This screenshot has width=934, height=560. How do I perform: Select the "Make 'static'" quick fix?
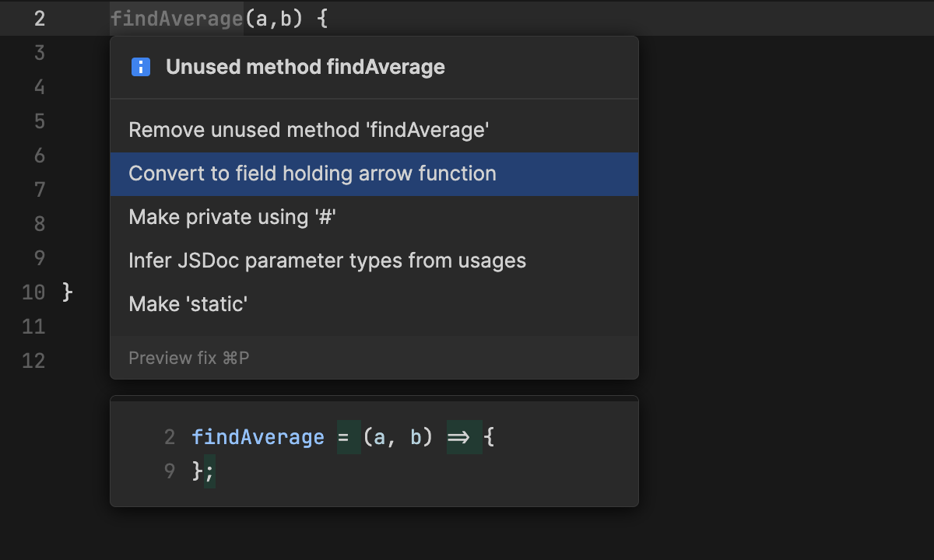(x=188, y=304)
